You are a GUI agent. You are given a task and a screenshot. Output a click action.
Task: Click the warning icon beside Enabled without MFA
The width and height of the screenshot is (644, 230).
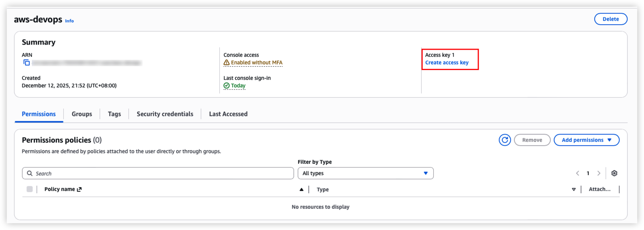pos(227,63)
